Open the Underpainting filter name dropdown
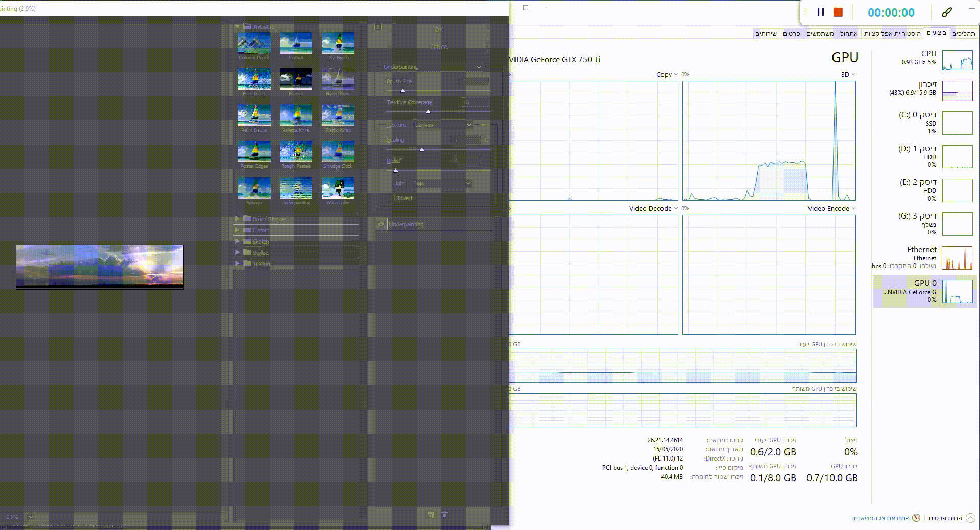 point(432,67)
